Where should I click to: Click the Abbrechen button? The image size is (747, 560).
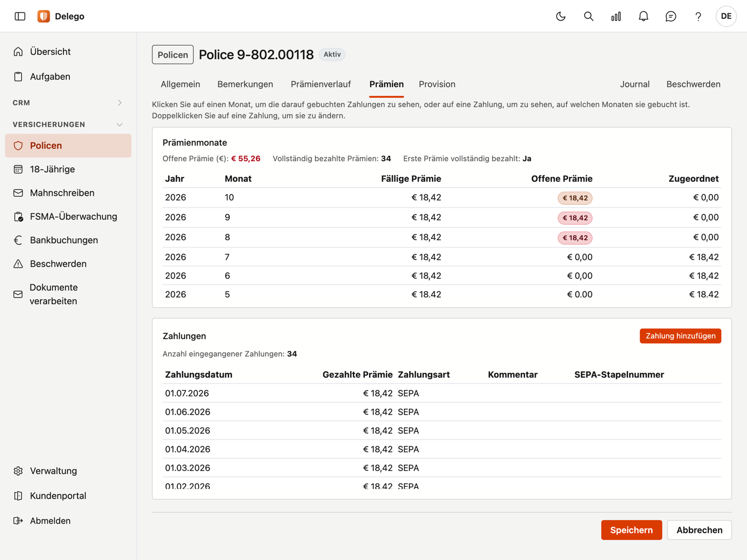point(699,530)
